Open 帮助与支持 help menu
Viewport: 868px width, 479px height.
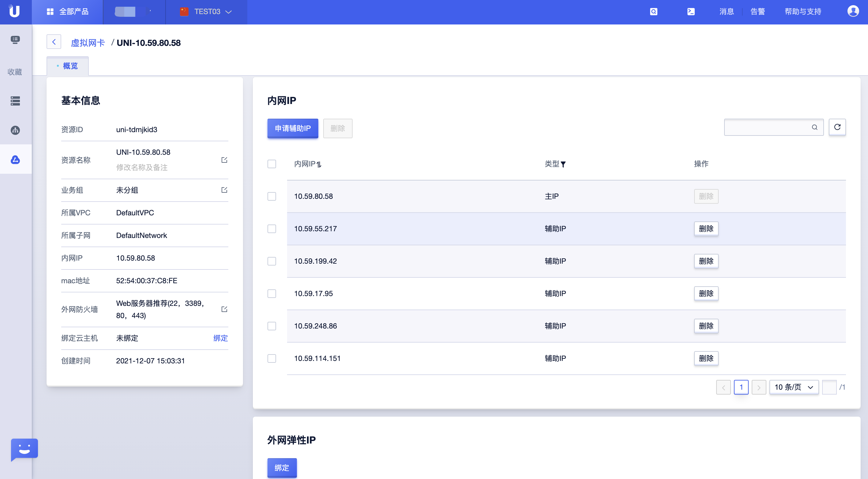pyautogui.click(x=803, y=12)
